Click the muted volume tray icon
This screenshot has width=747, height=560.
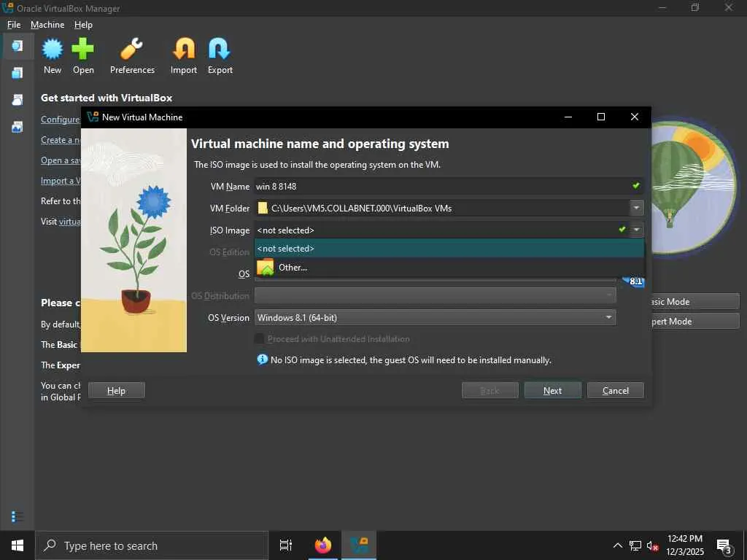(652, 545)
